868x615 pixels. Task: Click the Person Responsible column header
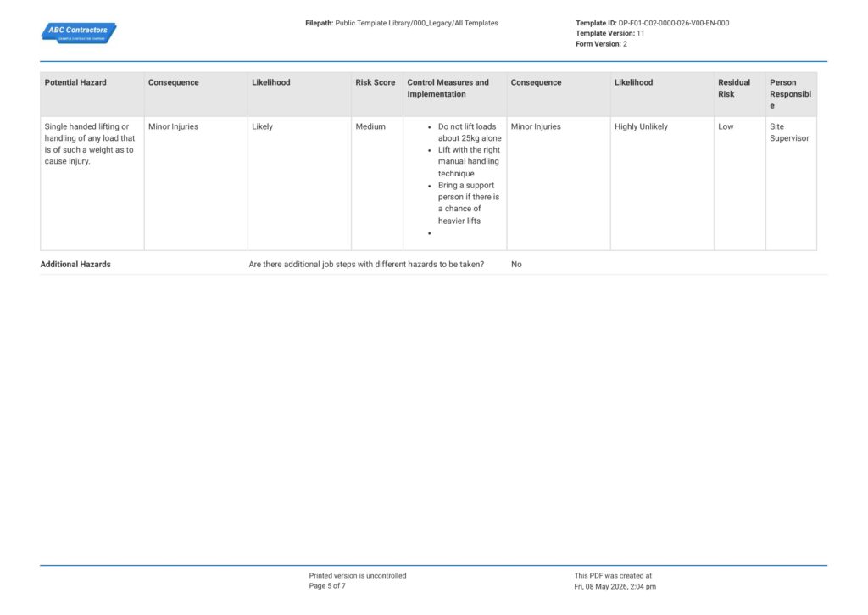tap(790, 93)
